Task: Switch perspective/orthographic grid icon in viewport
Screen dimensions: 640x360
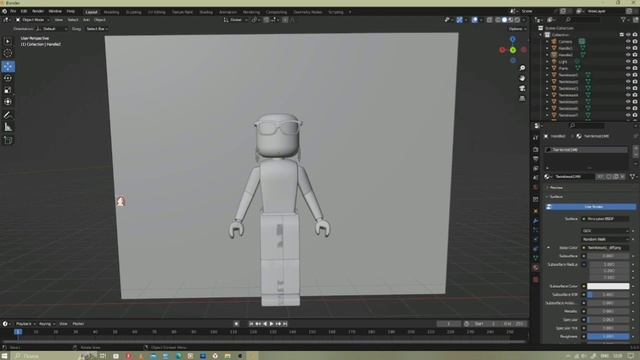Action: click(x=522, y=99)
